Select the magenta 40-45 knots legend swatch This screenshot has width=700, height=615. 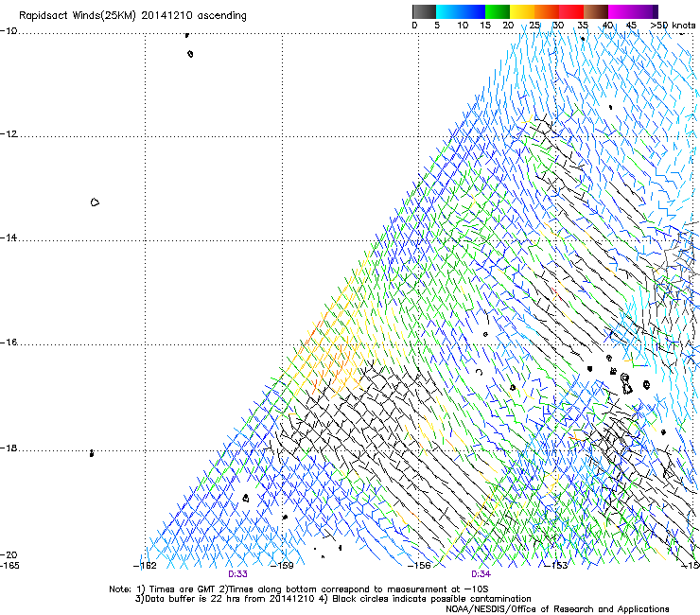point(621,11)
